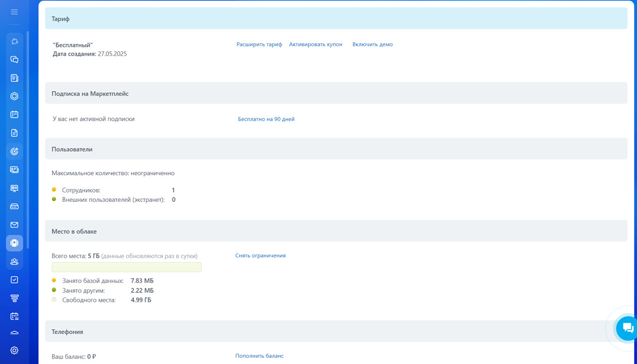The height and width of the screenshot is (364, 637).
Task: Click the "Пополнить баланс" telephony link
Action: 259,356
